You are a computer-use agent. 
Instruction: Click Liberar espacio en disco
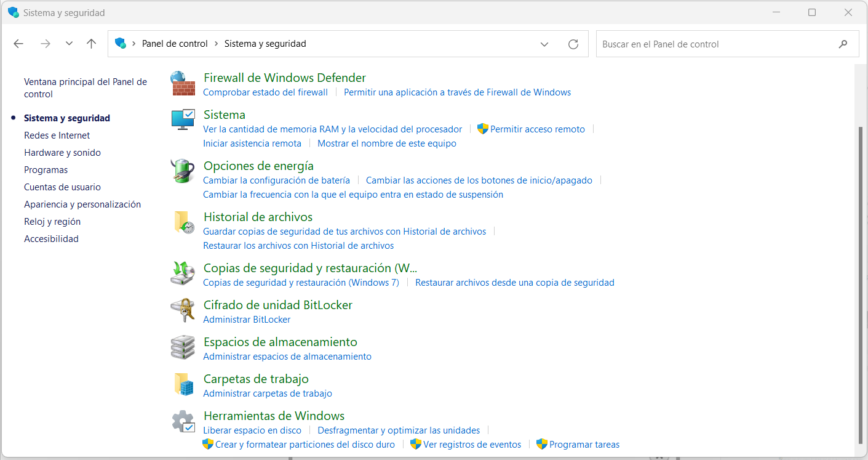pos(252,430)
